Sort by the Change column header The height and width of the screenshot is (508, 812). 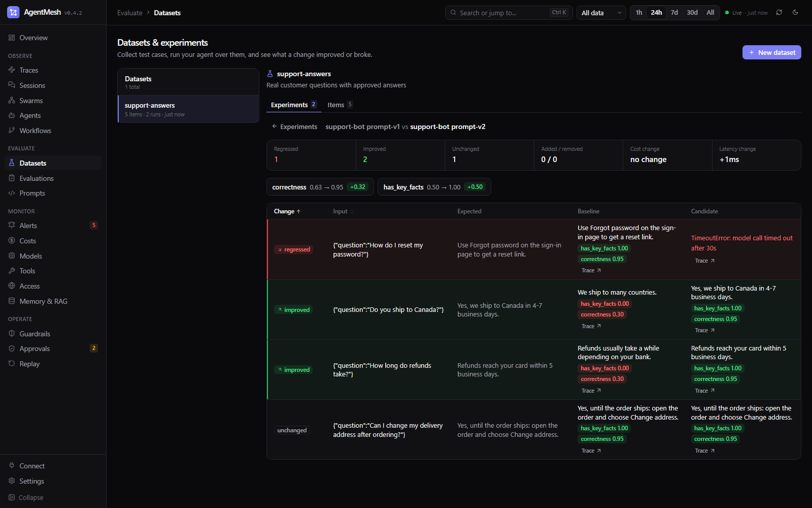287,211
